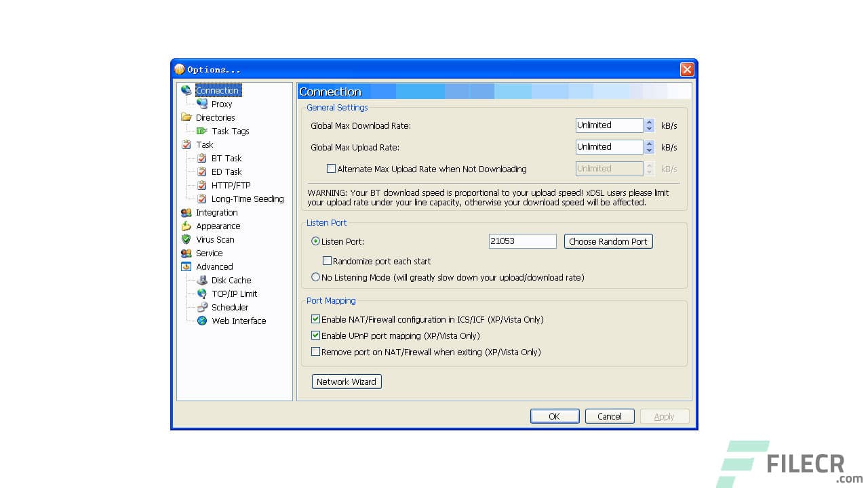This screenshot has height=488, width=868.
Task: Click the Scheduler icon
Action: click(202, 307)
